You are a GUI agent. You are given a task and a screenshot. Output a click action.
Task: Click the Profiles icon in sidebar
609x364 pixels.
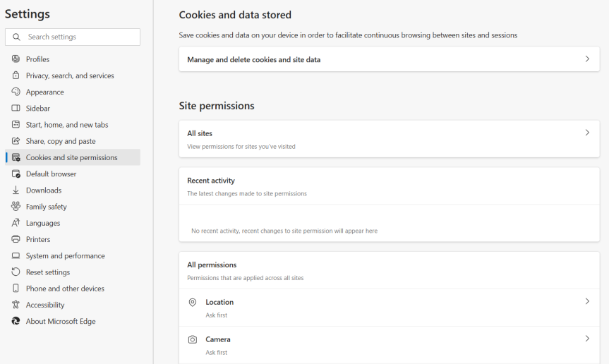point(16,59)
